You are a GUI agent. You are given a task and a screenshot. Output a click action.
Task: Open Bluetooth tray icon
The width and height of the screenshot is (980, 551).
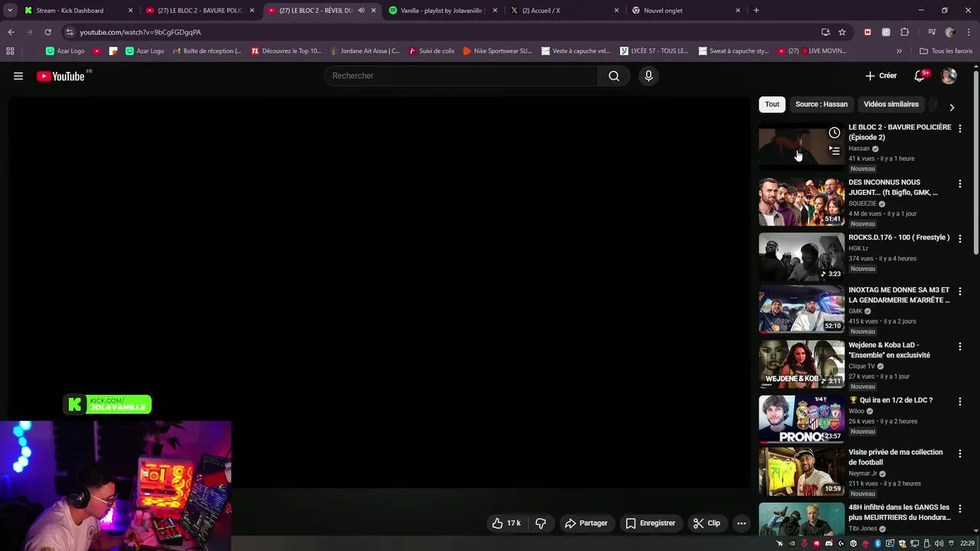pyautogui.click(x=877, y=543)
